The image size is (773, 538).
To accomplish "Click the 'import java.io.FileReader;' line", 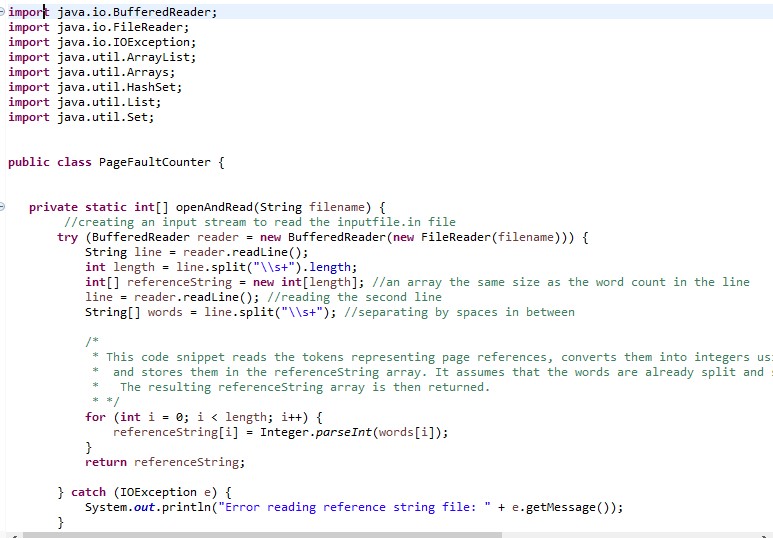I will click(x=99, y=27).
